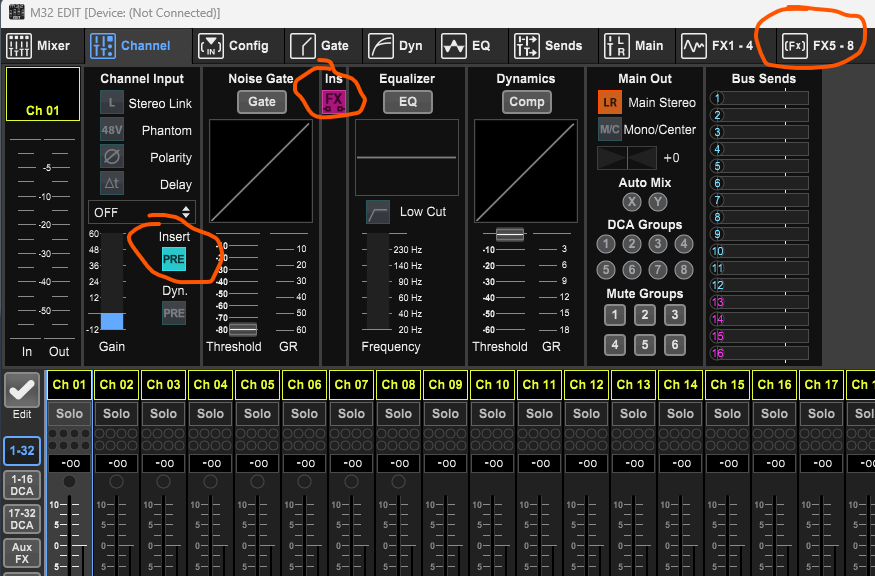This screenshot has width=875, height=576.
Task: Click the Gate button
Action: pyautogui.click(x=261, y=101)
